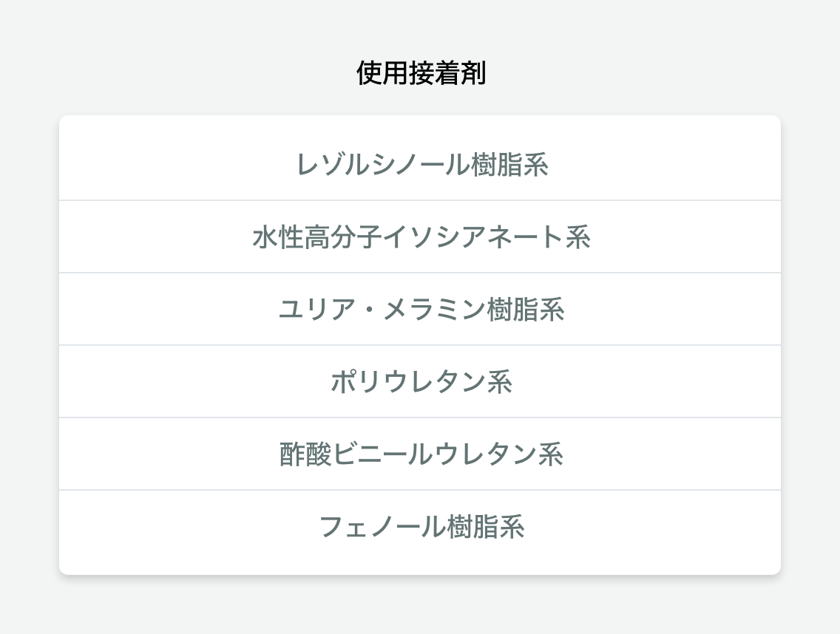
Task: Select the phenol resin adhesive entry
Action: click(420, 528)
